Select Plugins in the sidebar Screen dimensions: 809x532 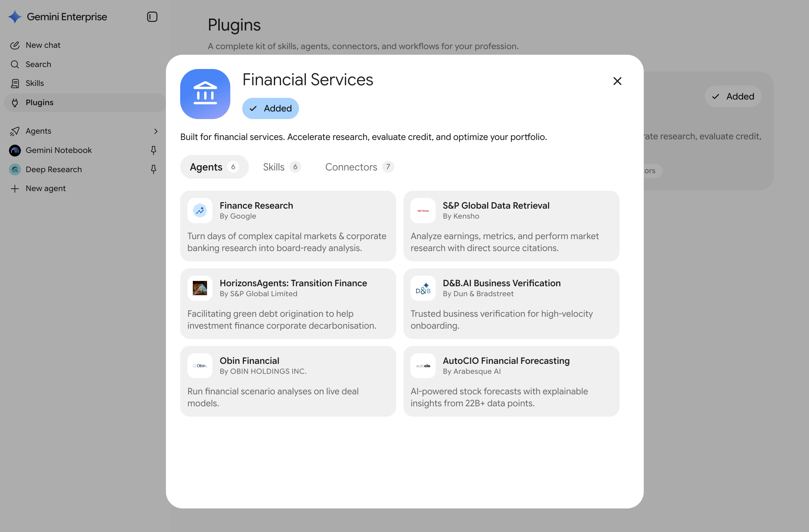coord(85,102)
